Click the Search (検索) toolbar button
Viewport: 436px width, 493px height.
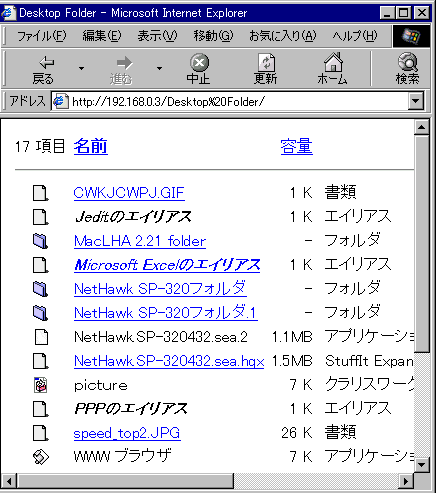click(x=407, y=69)
